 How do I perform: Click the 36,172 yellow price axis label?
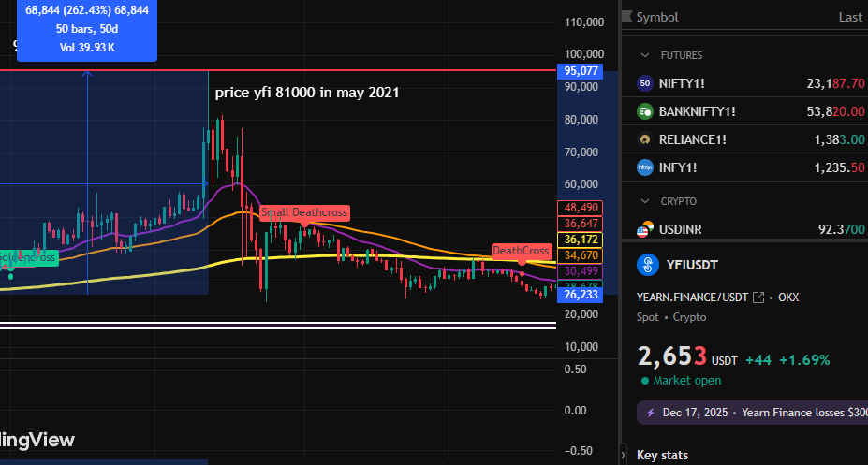(x=581, y=240)
